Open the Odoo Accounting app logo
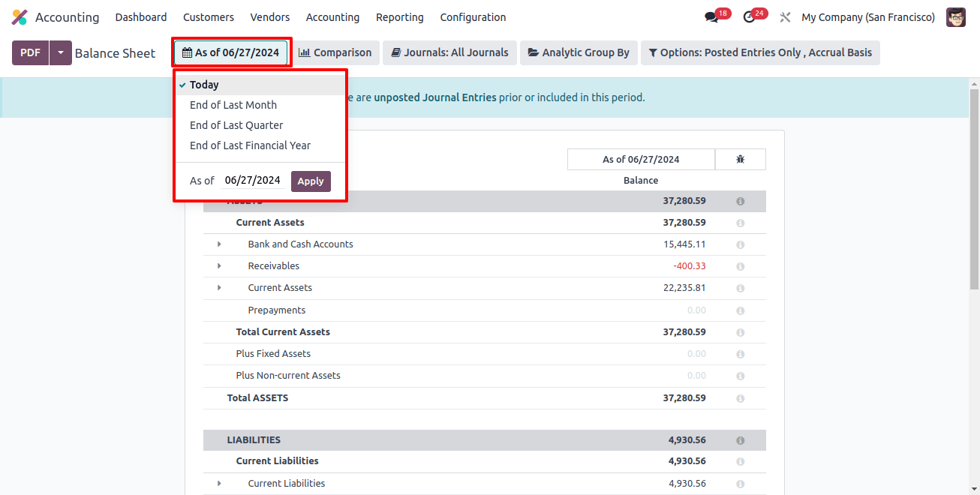 click(20, 17)
